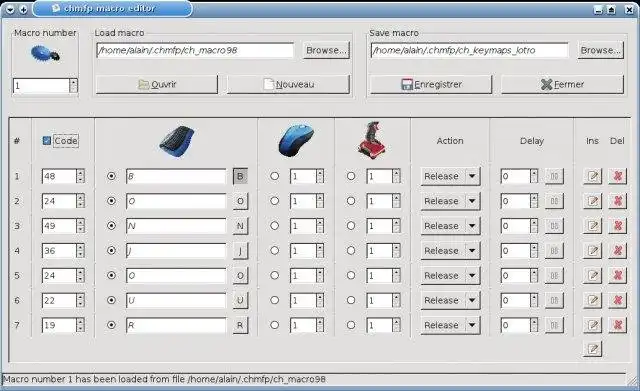Screen dimensions: 640x391
Task: Open the Action dropdown in row 5
Action: click(450, 275)
